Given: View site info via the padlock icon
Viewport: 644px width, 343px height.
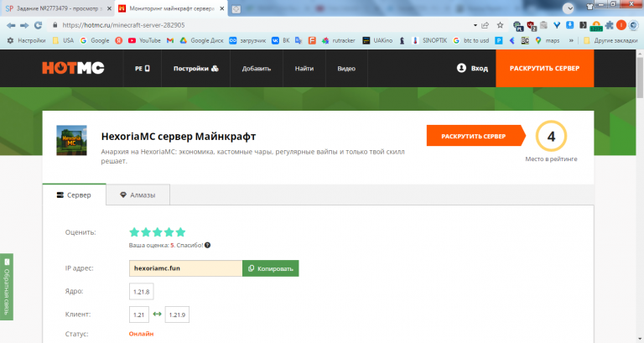Looking at the screenshot, I should [x=55, y=25].
